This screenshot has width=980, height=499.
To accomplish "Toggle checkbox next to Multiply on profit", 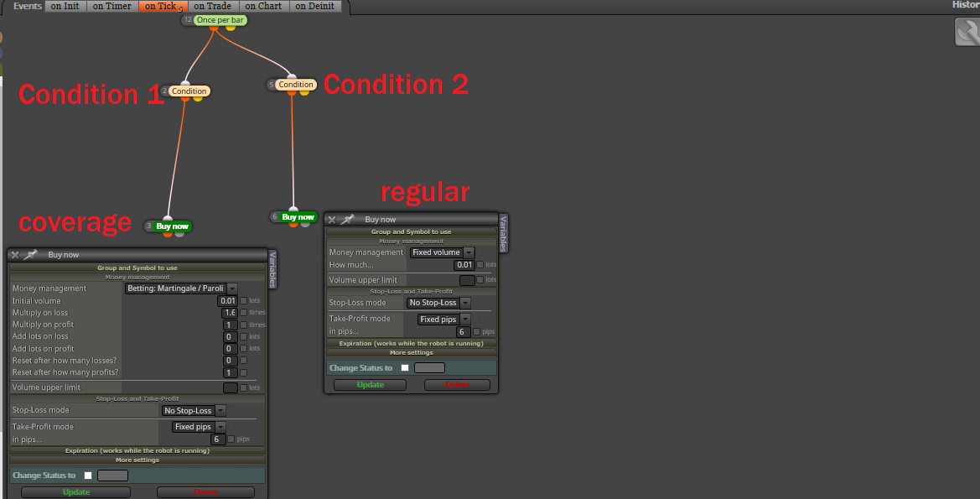I will pos(244,325).
